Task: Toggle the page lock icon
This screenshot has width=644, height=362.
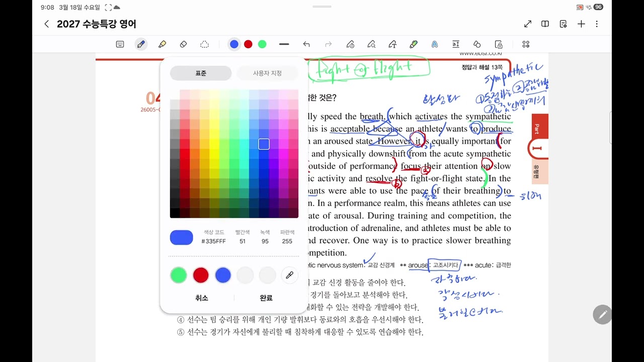Action: click(x=499, y=44)
